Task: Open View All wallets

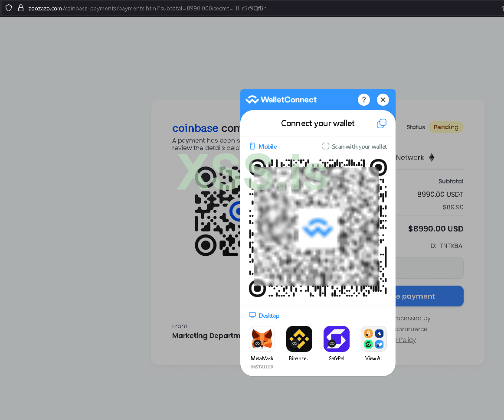Action: coord(374,339)
